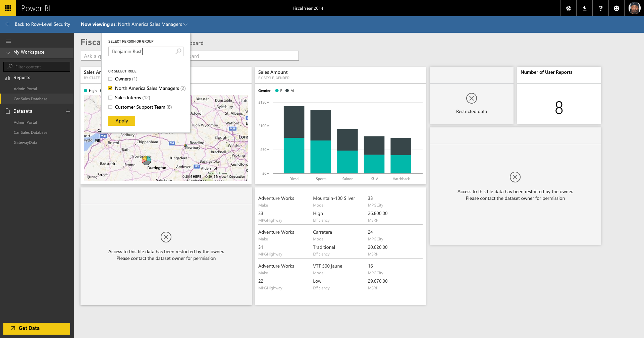Viewport: 644px width, 338px height.
Task: Click the Number of User Reports tile value 8
Action: tap(559, 108)
